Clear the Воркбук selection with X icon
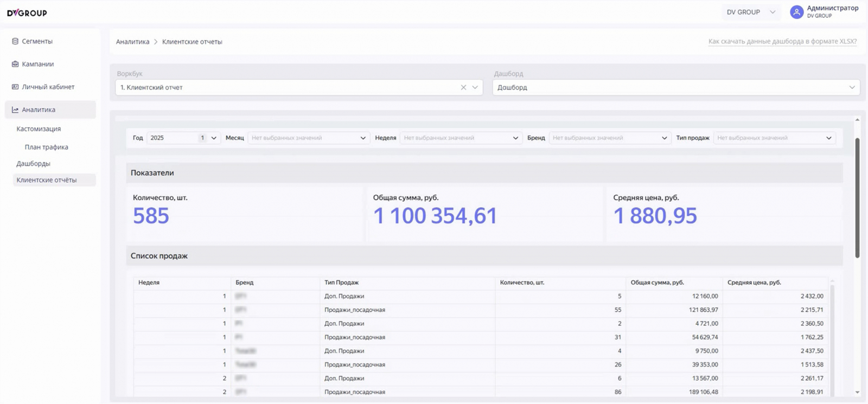 463,87
